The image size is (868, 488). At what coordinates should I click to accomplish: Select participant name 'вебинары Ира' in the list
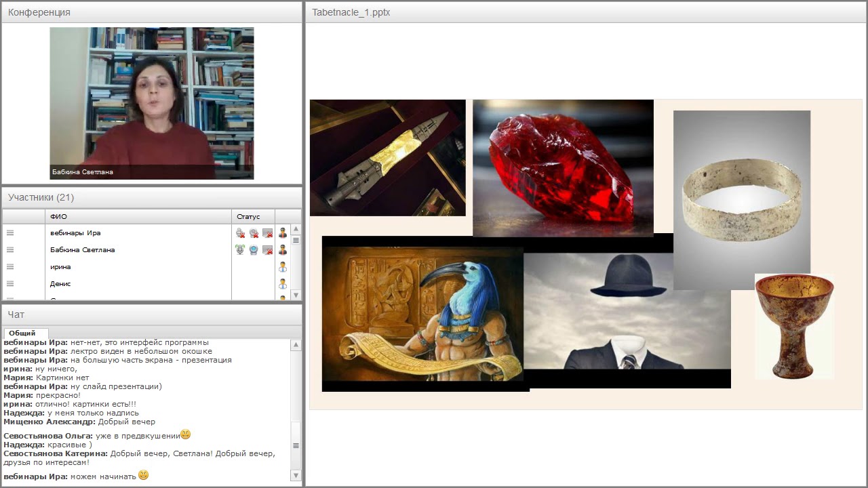pyautogui.click(x=75, y=233)
